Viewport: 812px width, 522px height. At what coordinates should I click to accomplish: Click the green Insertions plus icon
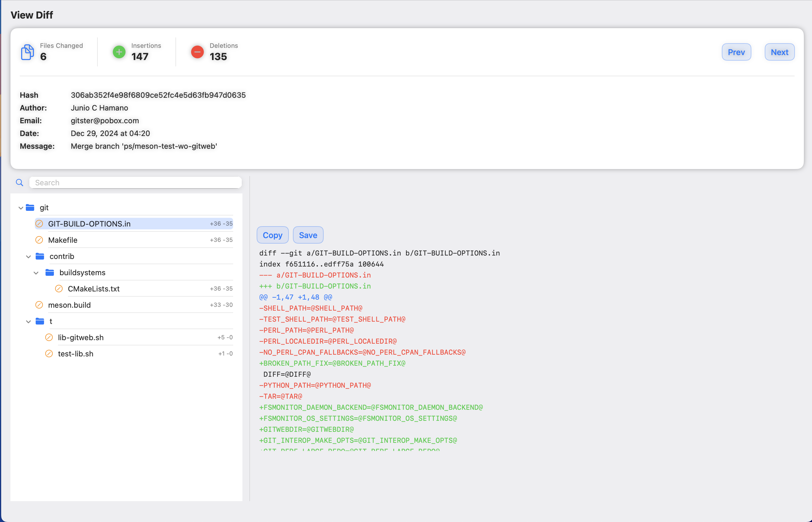[x=118, y=52]
